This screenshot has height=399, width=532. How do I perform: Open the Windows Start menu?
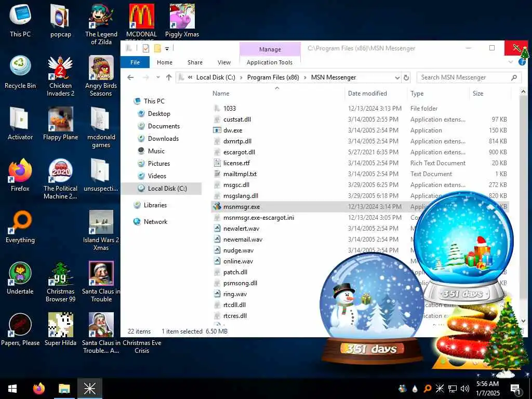[12, 389]
